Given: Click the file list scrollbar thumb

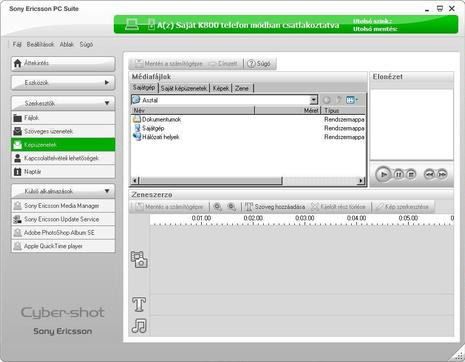Looking at the screenshot, I should (x=211, y=181).
